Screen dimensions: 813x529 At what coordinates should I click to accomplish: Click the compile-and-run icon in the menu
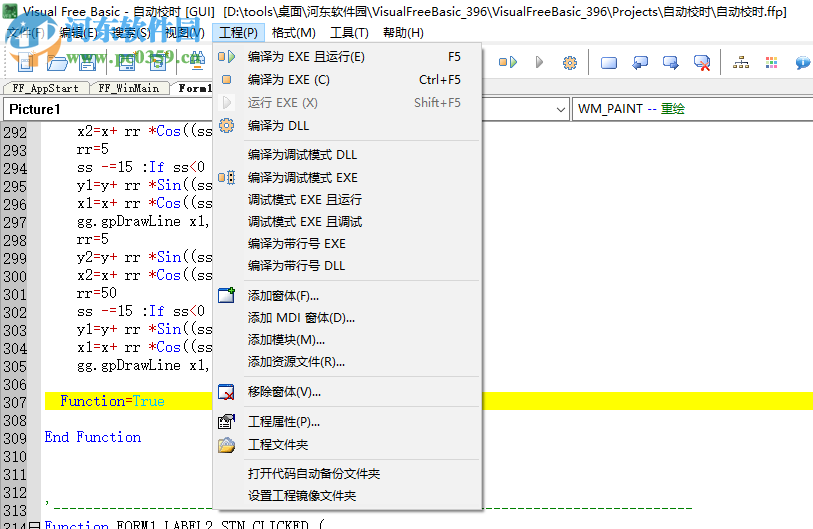click(227, 57)
